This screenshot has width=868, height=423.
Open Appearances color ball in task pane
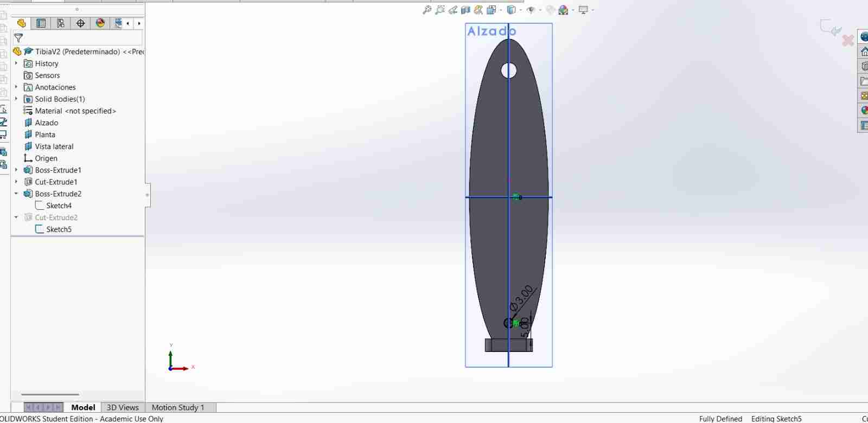pyautogui.click(x=864, y=111)
